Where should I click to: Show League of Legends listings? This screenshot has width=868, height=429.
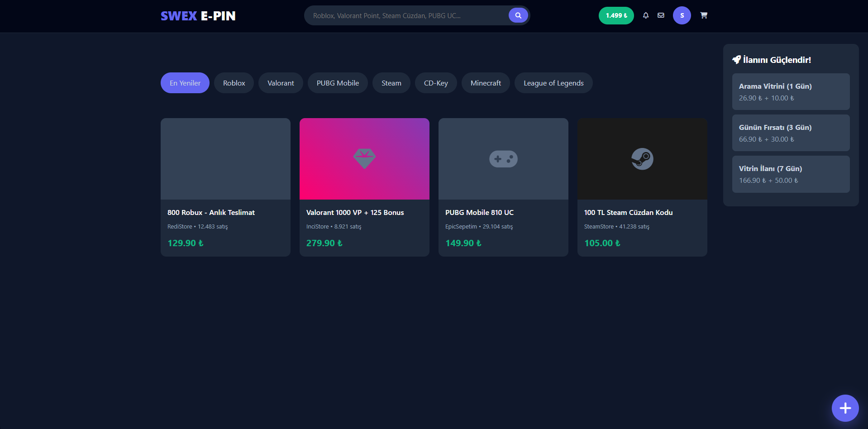click(553, 83)
